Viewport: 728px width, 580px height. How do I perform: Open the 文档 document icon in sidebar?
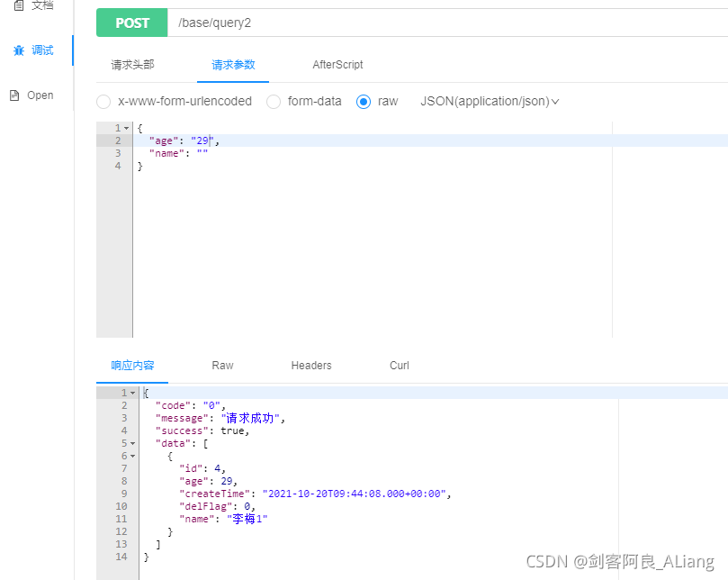pyautogui.click(x=19, y=5)
